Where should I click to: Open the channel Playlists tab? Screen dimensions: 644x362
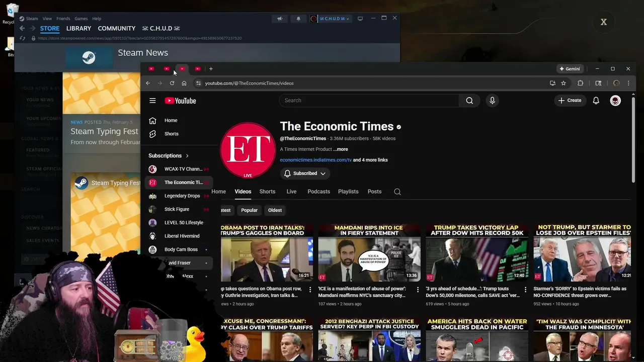tap(348, 192)
